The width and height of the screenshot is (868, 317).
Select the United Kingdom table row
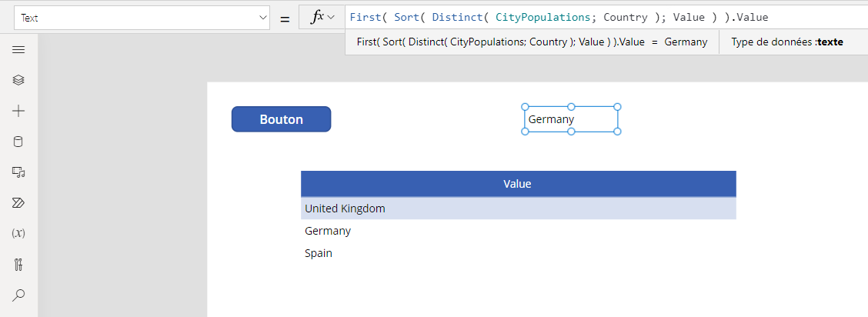point(518,209)
